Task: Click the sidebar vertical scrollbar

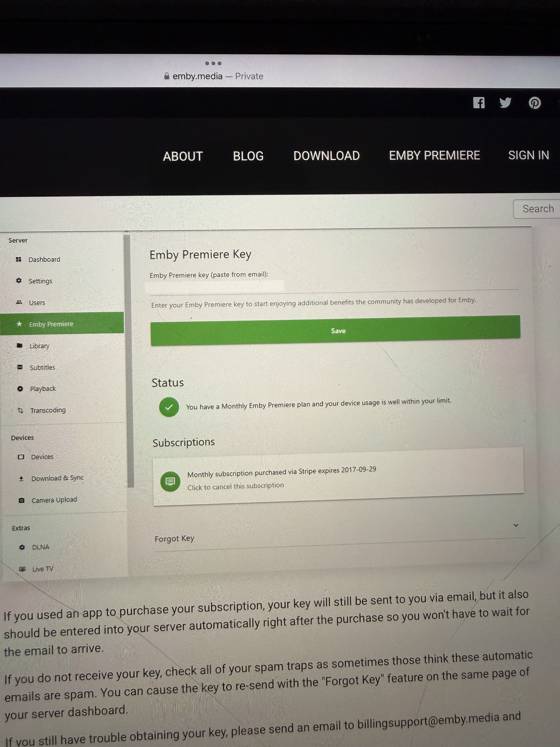Action: pos(128,361)
